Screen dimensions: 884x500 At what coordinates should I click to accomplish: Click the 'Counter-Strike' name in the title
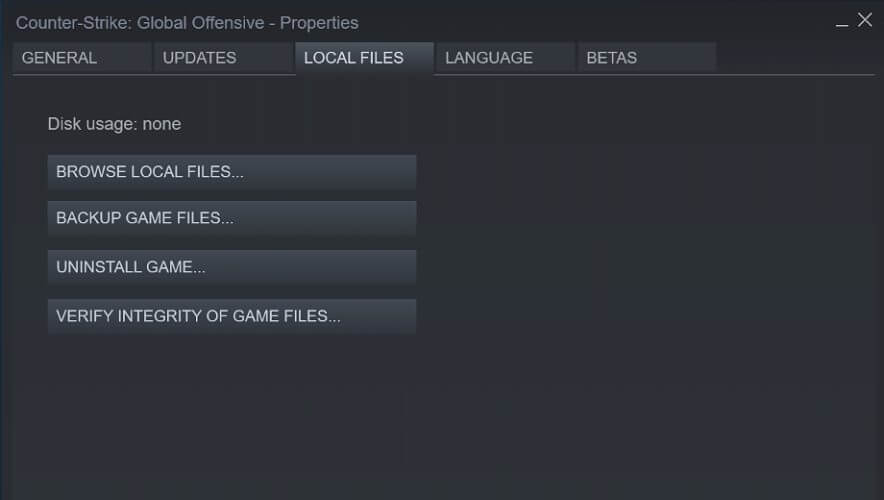[73, 22]
